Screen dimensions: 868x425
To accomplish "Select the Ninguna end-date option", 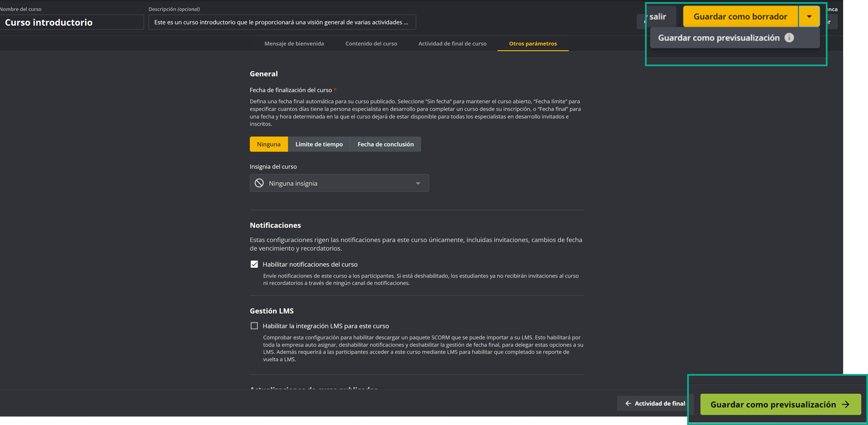I will point(269,144).
